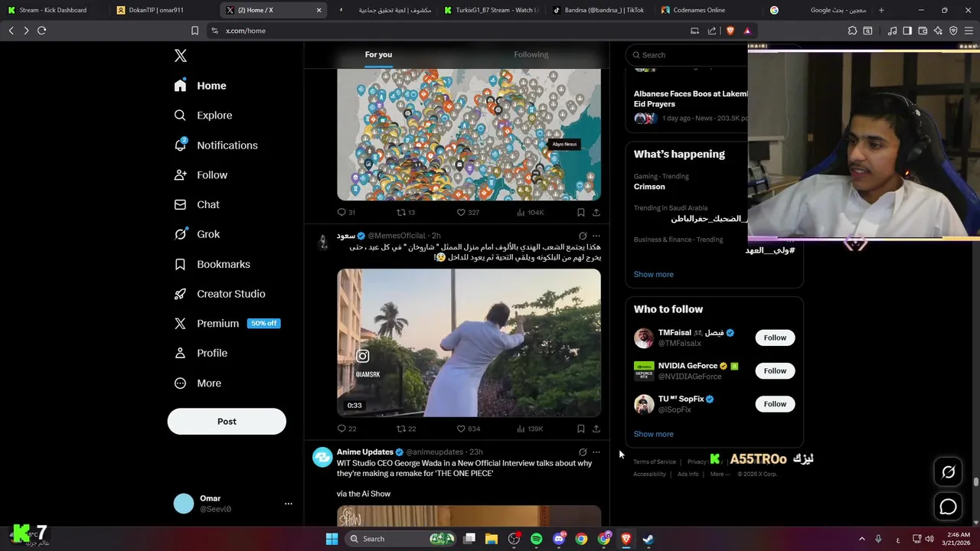
Task: Open Spotify from the Windows taskbar
Action: point(536,539)
